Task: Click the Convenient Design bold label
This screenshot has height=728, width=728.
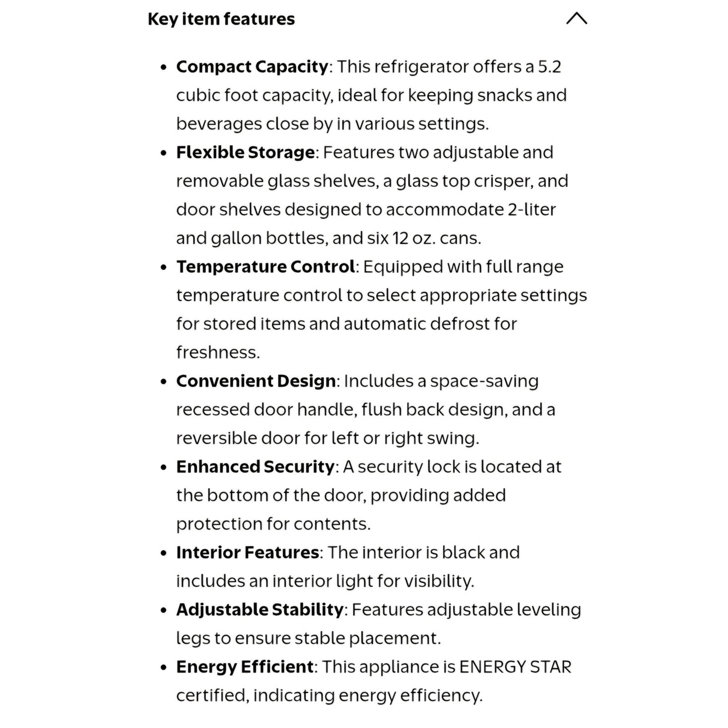Action: (x=256, y=381)
